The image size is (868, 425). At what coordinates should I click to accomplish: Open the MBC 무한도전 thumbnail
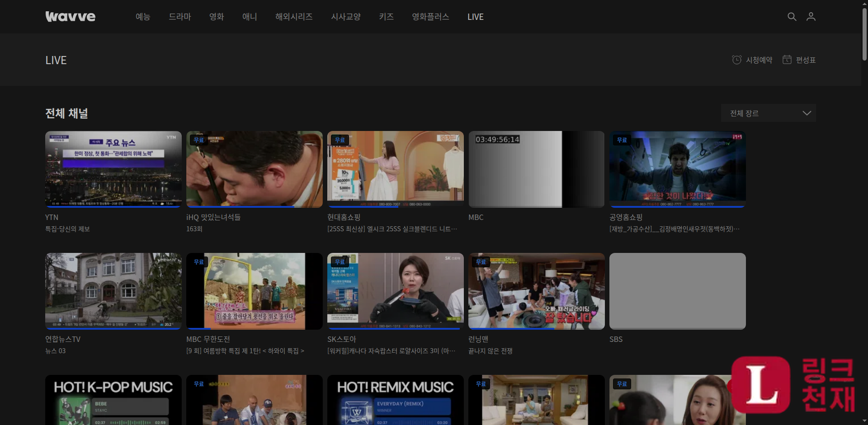pos(255,291)
